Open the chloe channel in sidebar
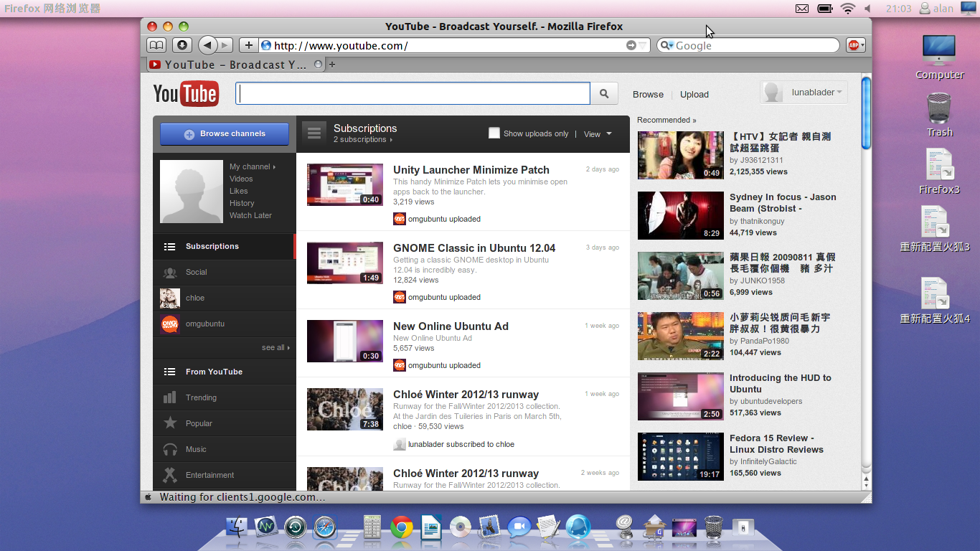This screenshot has width=980, height=551. (224, 298)
